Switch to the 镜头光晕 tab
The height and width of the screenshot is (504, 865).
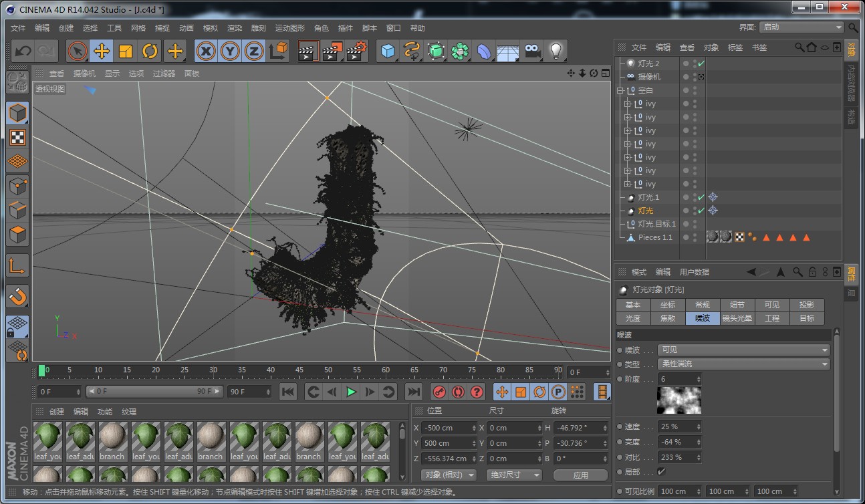click(x=737, y=319)
